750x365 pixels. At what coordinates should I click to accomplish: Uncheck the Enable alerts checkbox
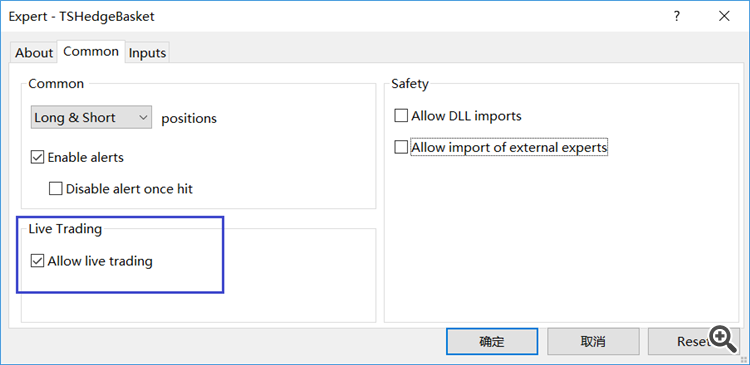click(37, 157)
